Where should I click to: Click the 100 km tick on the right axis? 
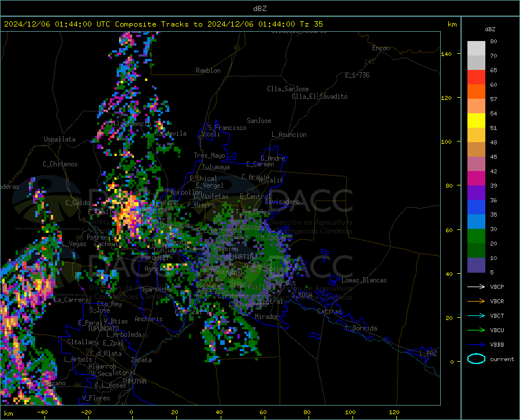(x=446, y=142)
